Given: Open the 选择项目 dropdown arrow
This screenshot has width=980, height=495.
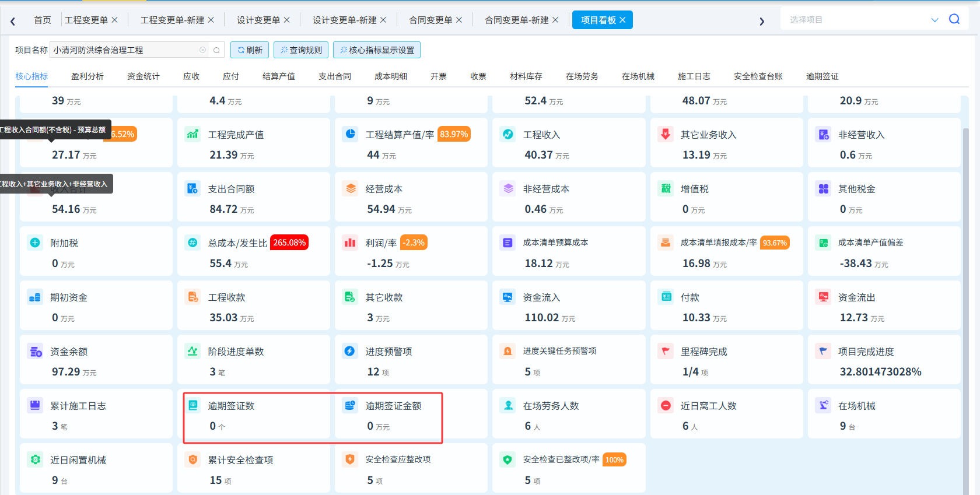Looking at the screenshot, I should click(935, 20).
